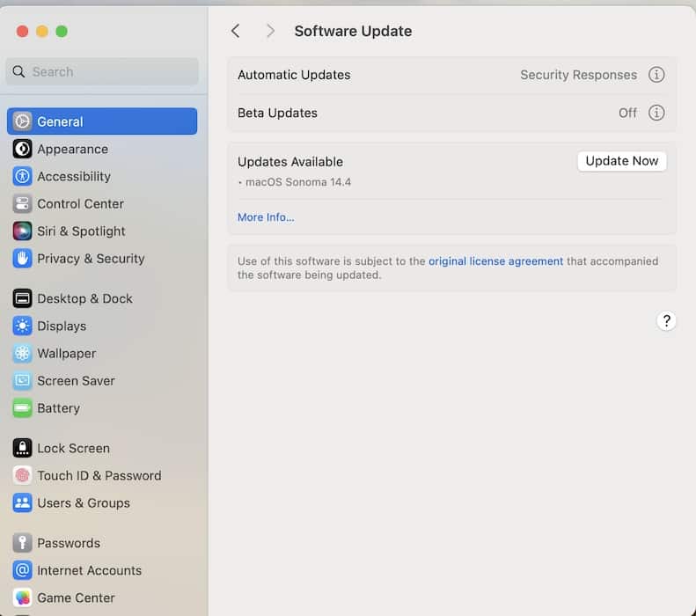Click the General gear icon in sidebar
The image size is (696, 616).
pos(22,121)
